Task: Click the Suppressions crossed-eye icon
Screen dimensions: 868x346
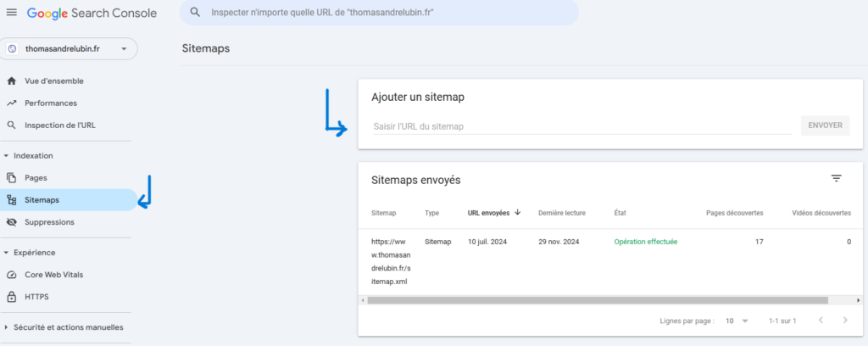Action: click(x=11, y=222)
